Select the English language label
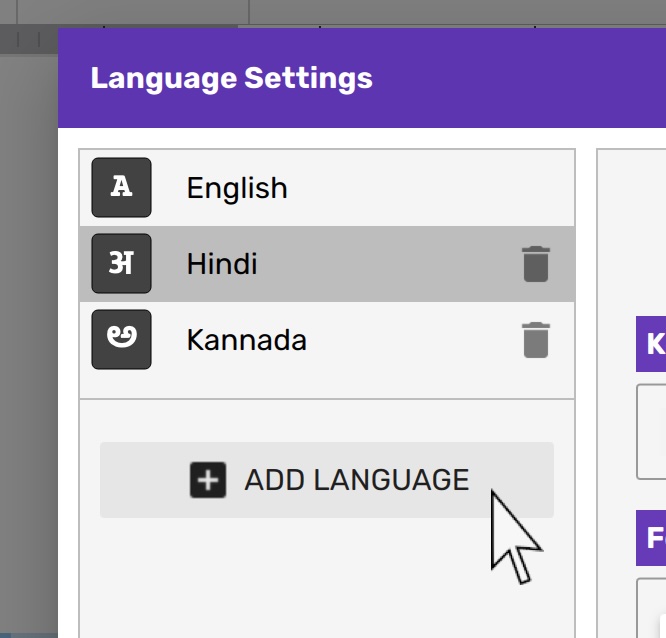Viewport: 666px width, 638px height. coord(237,188)
